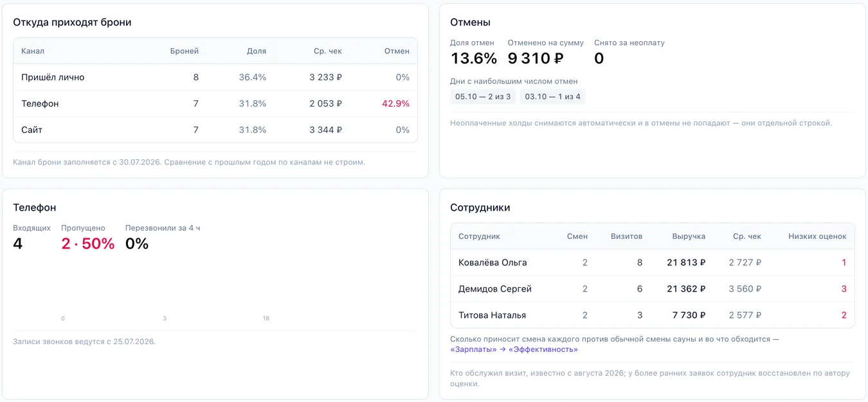Click the "Выручка" column header
This screenshot has height=402, width=868.
689,236
